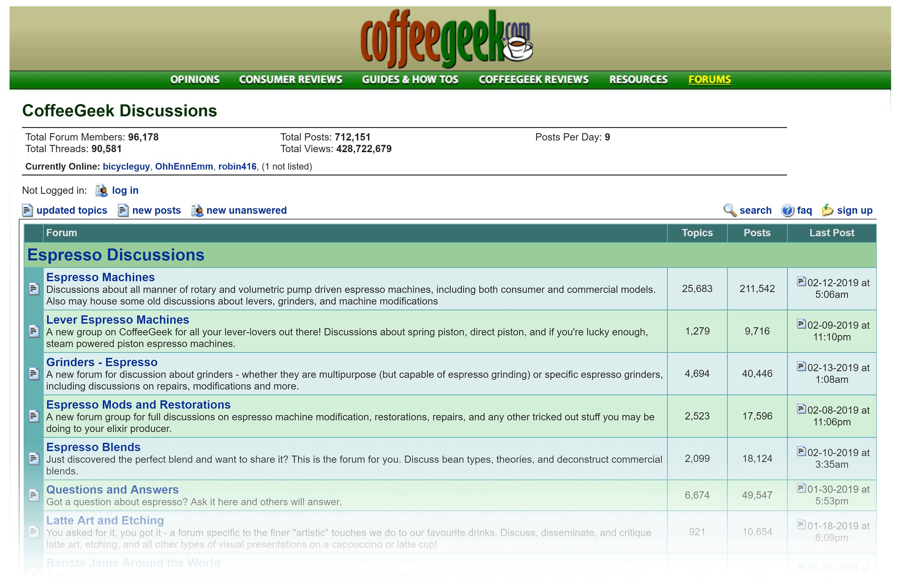Open Espresso Mods and Restorations forum
Viewport: 901px width, 588px height.
139,405
